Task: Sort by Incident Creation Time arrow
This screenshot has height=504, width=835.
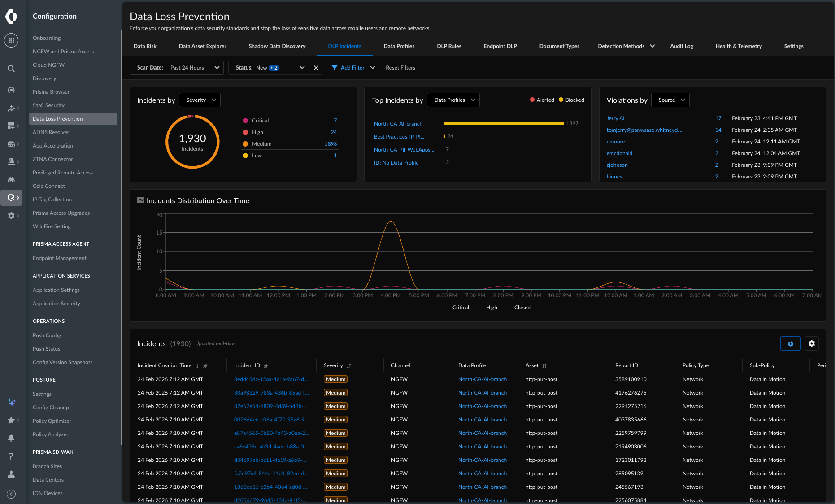Action: 197,366
